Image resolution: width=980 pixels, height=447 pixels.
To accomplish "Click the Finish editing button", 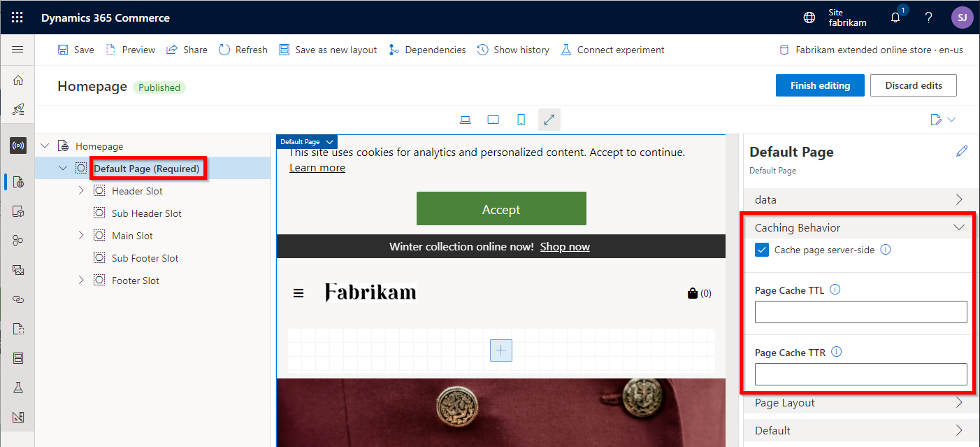I will tap(820, 85).
